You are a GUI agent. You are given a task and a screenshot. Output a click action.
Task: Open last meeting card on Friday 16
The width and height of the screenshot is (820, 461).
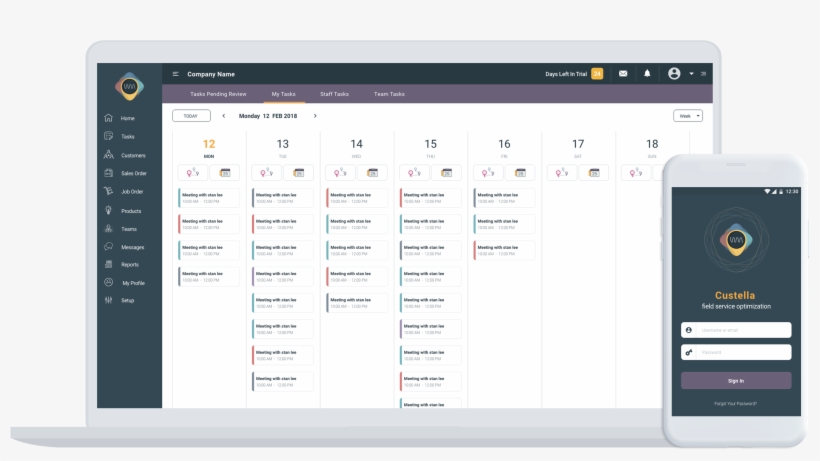[504, 250]
